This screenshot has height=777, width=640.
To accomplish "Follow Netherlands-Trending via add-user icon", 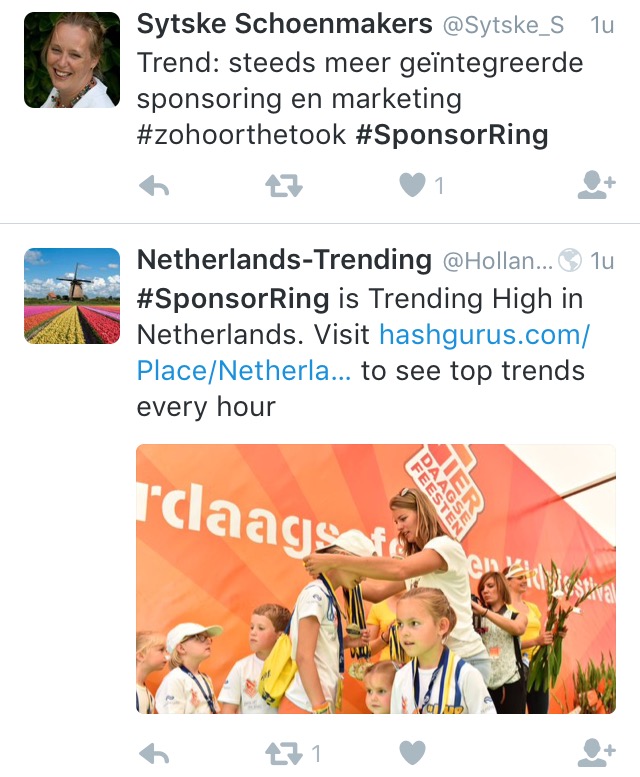I will (596, 752).
